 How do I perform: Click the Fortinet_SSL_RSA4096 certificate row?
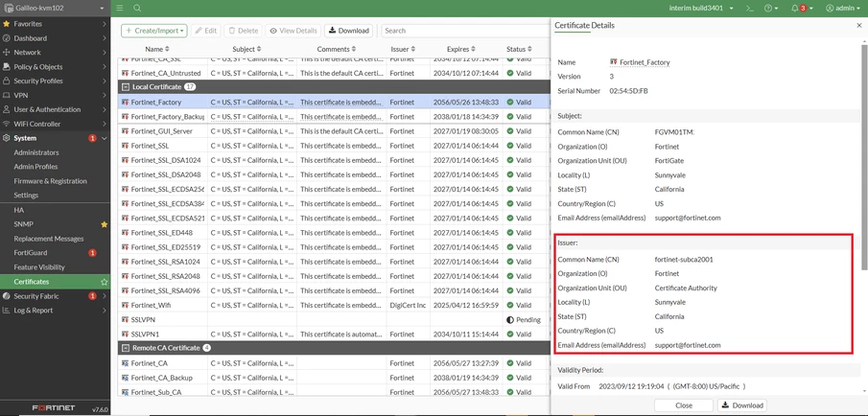pos(335,290)
